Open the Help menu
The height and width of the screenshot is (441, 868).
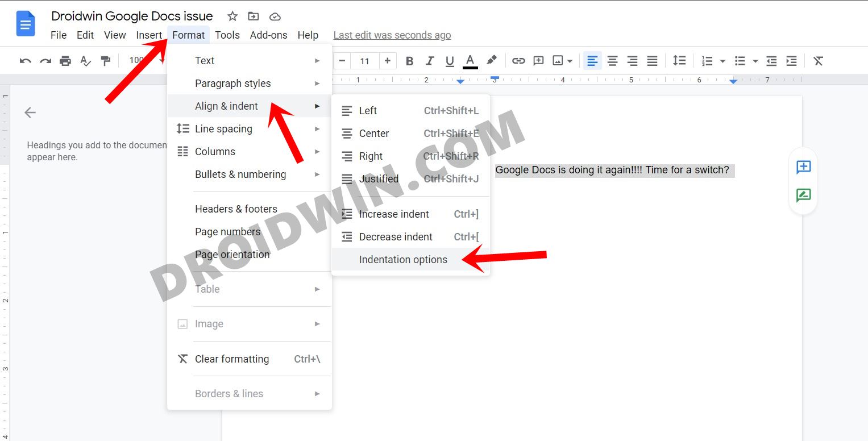click(x=308, y=35)
